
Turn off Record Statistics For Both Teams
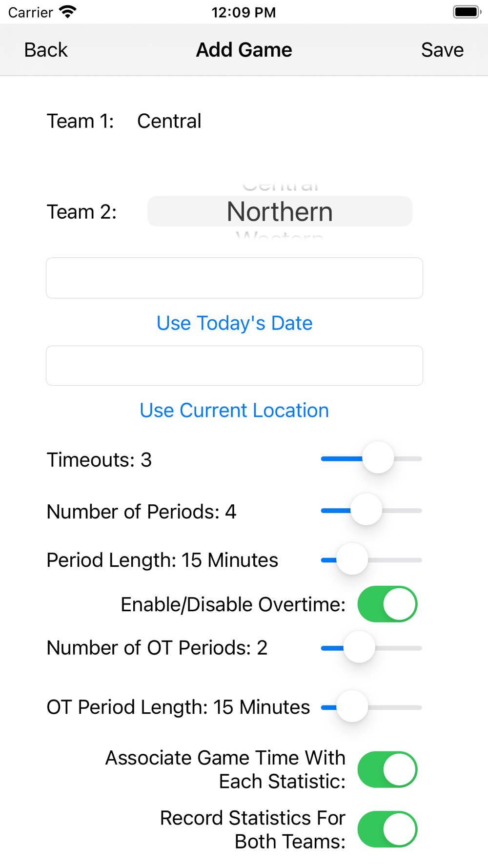pyautogui.click(x=387, y=829)
